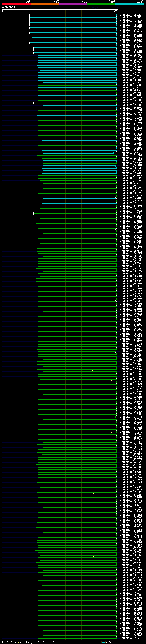Click the red 20% identity legend bar
The image size is (146, 644).
[x=16, y=4]
